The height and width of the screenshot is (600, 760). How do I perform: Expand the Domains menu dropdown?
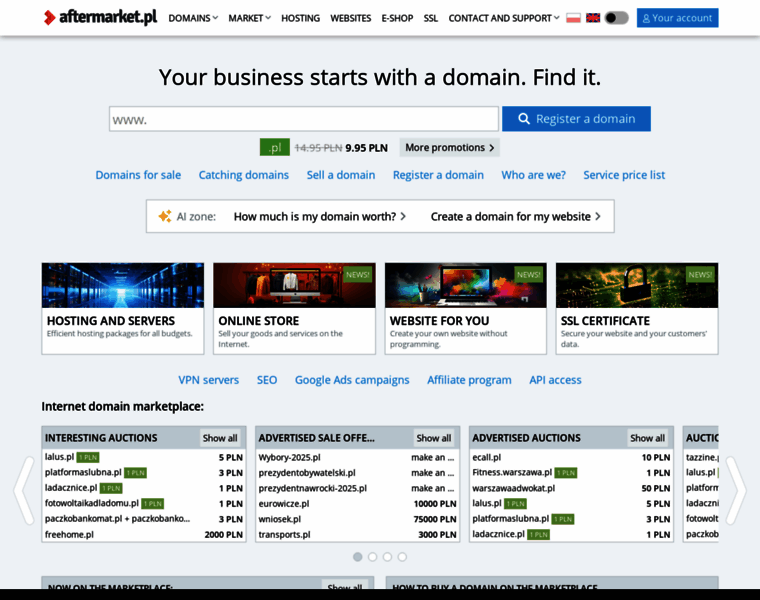pos(193,18)
